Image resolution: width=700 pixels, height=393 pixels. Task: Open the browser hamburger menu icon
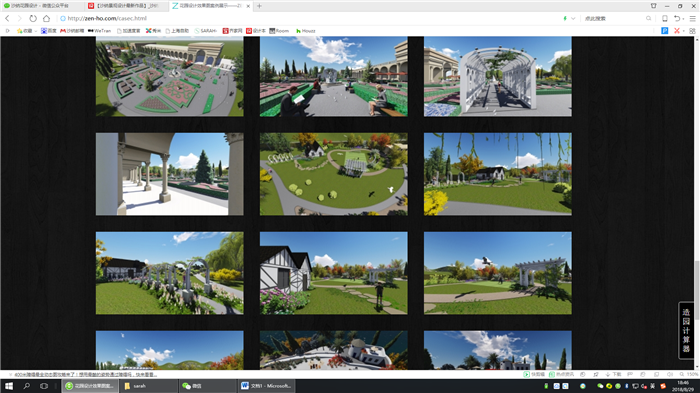692,18
